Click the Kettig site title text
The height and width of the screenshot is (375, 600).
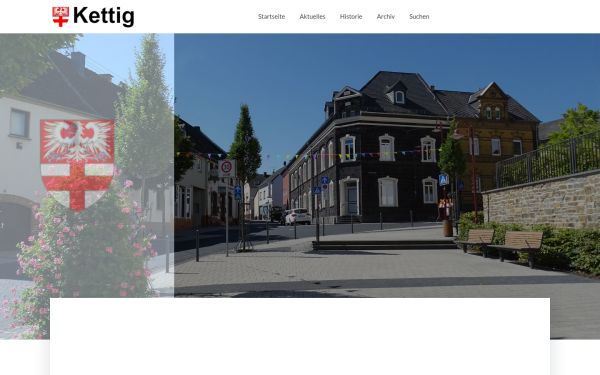coord(103,16)
